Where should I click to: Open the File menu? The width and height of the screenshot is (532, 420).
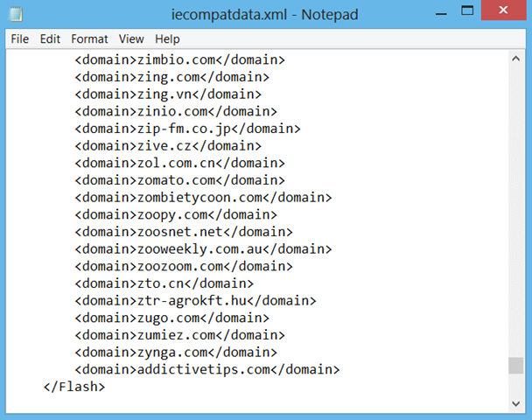(19, 39)
